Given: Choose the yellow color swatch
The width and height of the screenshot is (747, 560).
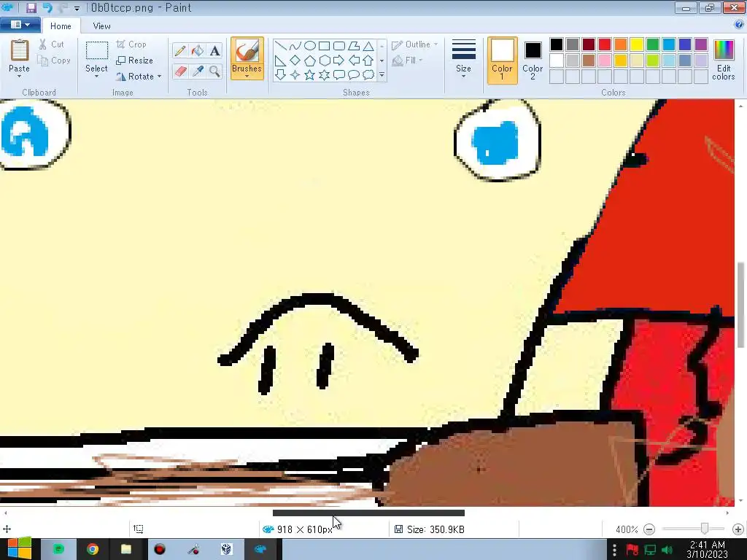Looking at the screenshot, I should [636, 44].
